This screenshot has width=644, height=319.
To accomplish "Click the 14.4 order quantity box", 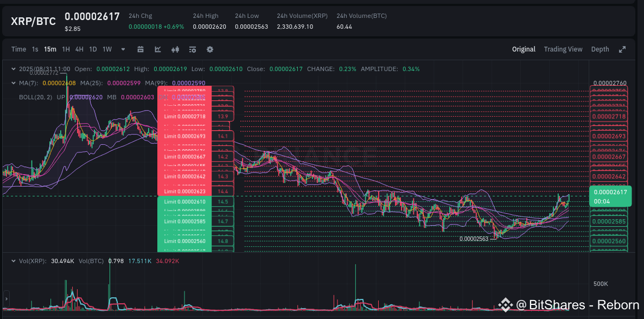I will click(x=223, y=191).
